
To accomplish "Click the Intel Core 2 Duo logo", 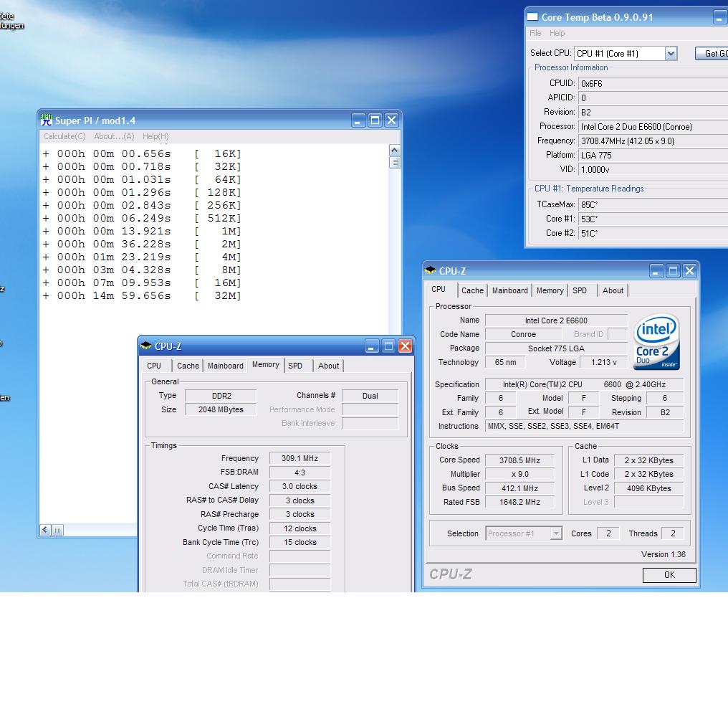I will [x=656, y=342].
